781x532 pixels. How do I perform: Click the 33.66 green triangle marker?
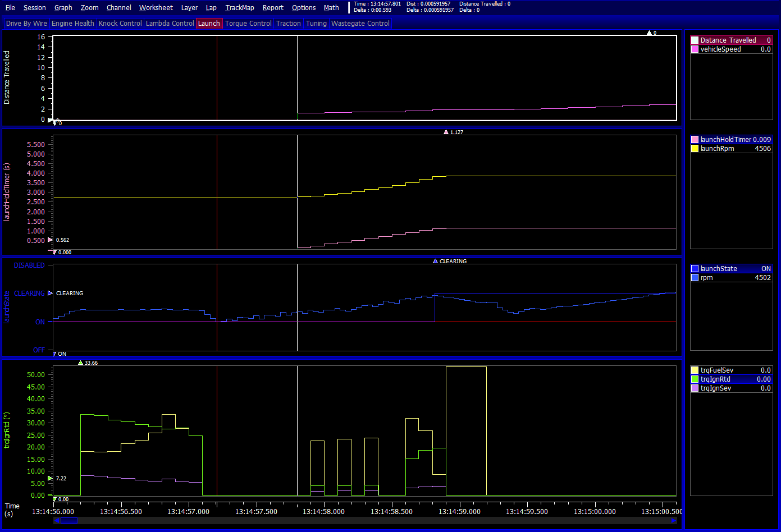[80, 363]
